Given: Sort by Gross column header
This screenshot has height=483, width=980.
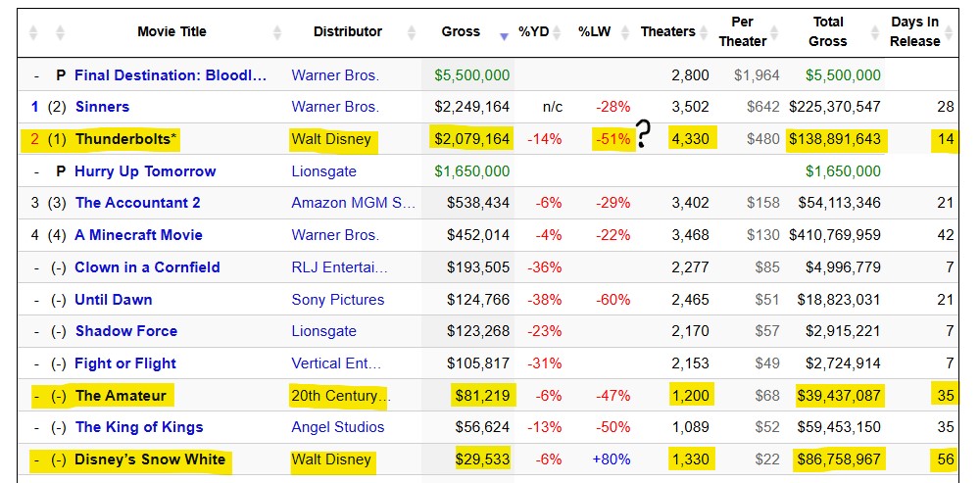Looking at the screenshot, I should point(461,32).
